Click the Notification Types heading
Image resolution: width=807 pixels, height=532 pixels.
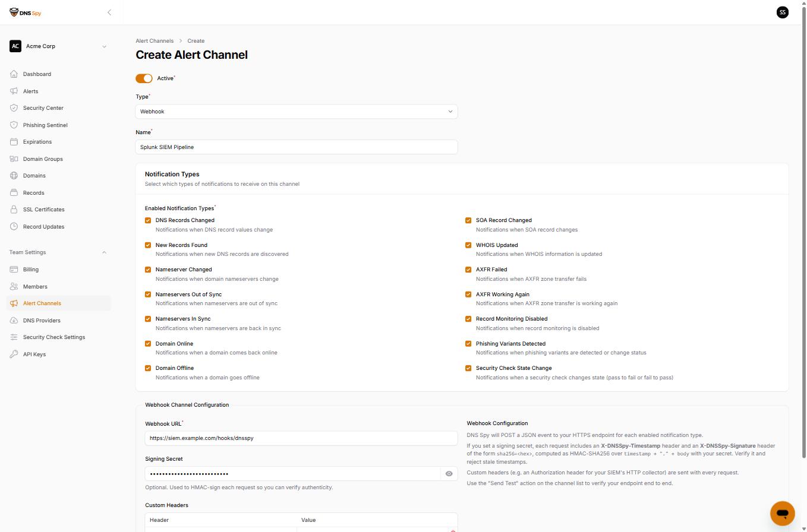click(x=172, y=174)
